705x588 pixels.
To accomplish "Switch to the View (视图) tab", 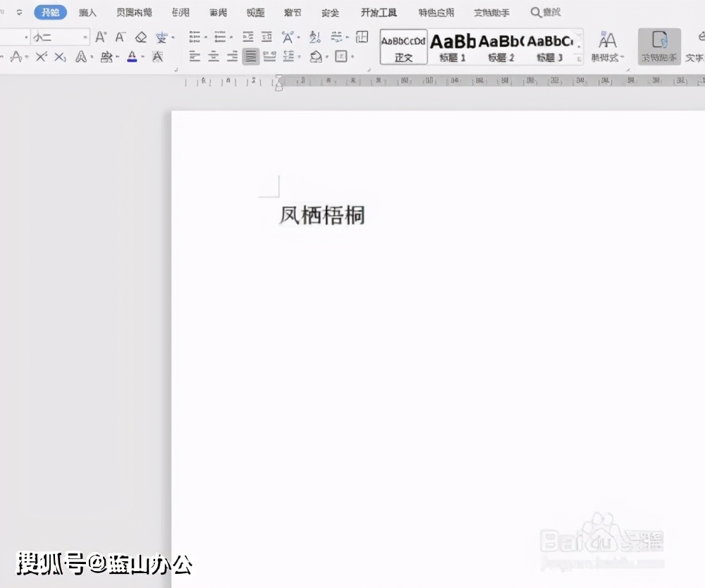I will pyautogui.click(x=255, y=13).
